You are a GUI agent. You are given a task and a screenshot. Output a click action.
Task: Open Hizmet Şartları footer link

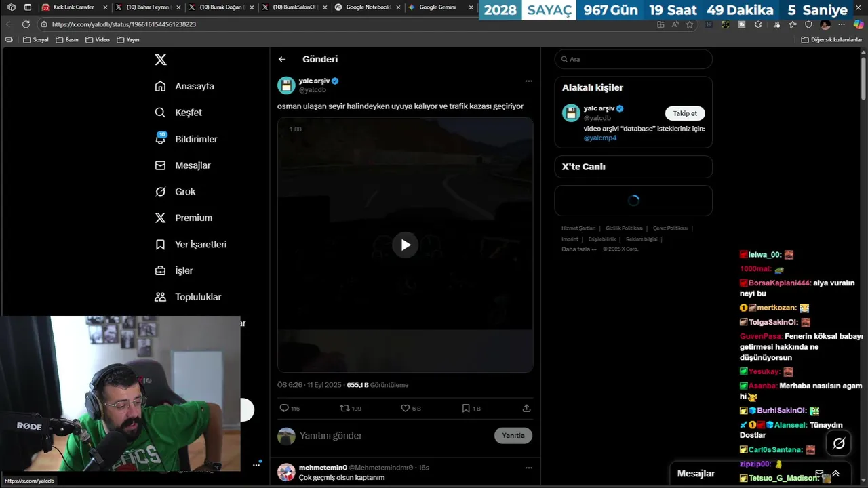coord(578,228)
